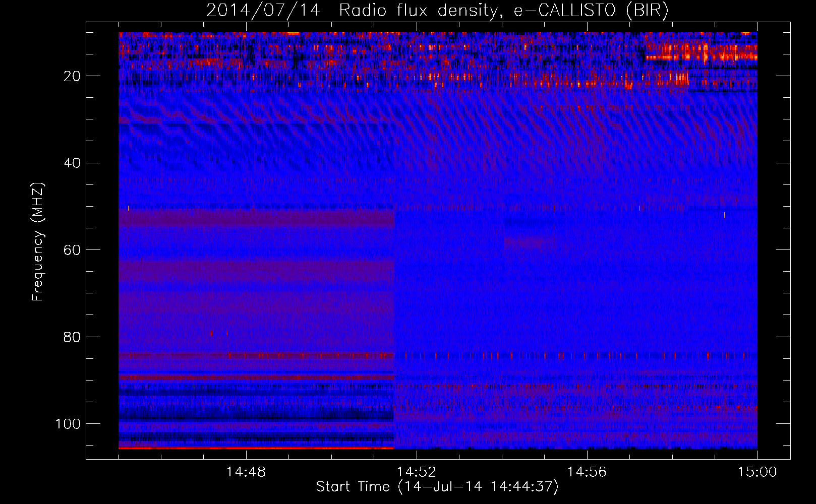Select the 14:52 time tick label
The width and height of the screenshot is (816, 504).
point(416,472)
